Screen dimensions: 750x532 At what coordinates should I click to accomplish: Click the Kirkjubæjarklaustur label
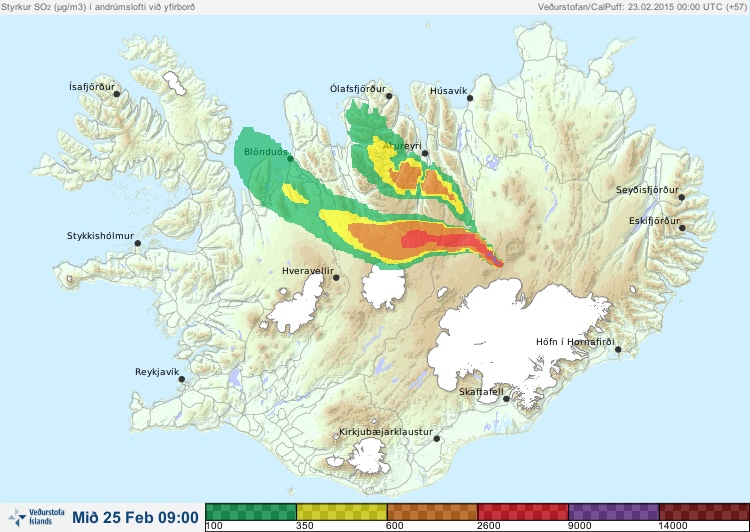(386, 432)
